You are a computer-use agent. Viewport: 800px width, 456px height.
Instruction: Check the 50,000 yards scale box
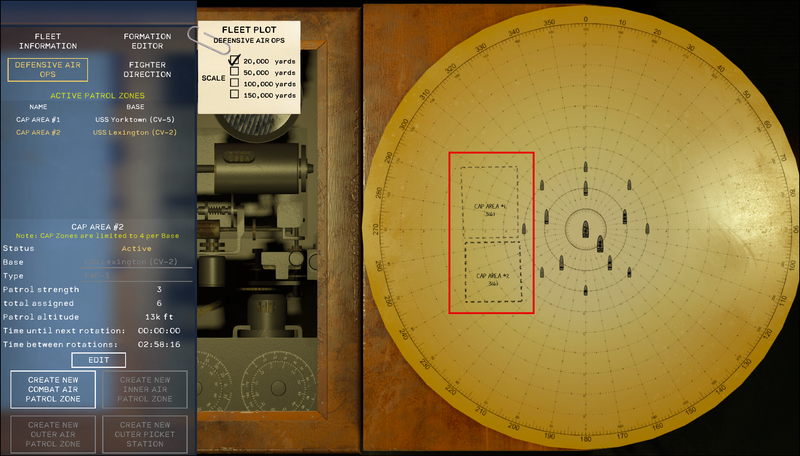click(x=234, y=72)
